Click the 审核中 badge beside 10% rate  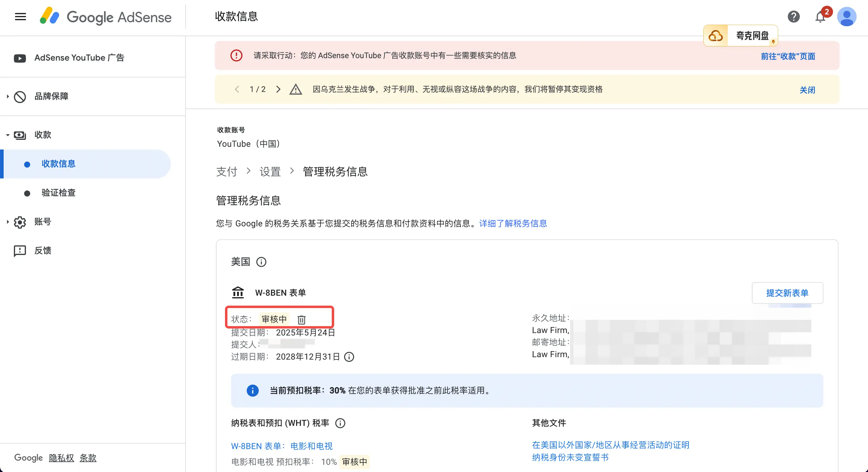pyautogui.click(x=354, y=462)
